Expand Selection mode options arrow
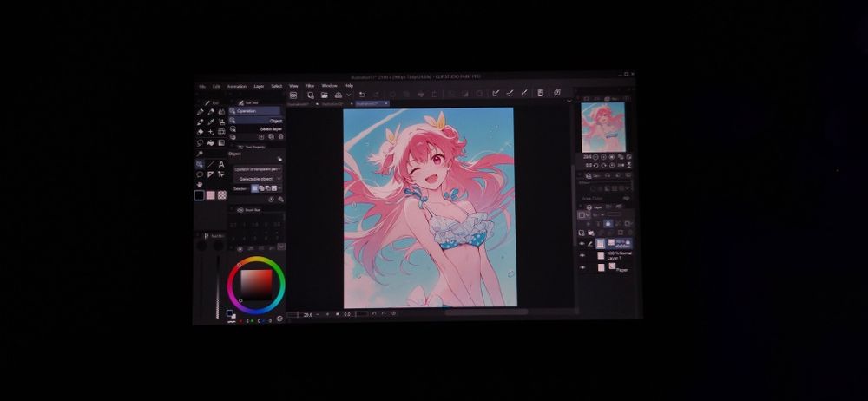This screenshot has height=401, width=868. coord(279,188)
